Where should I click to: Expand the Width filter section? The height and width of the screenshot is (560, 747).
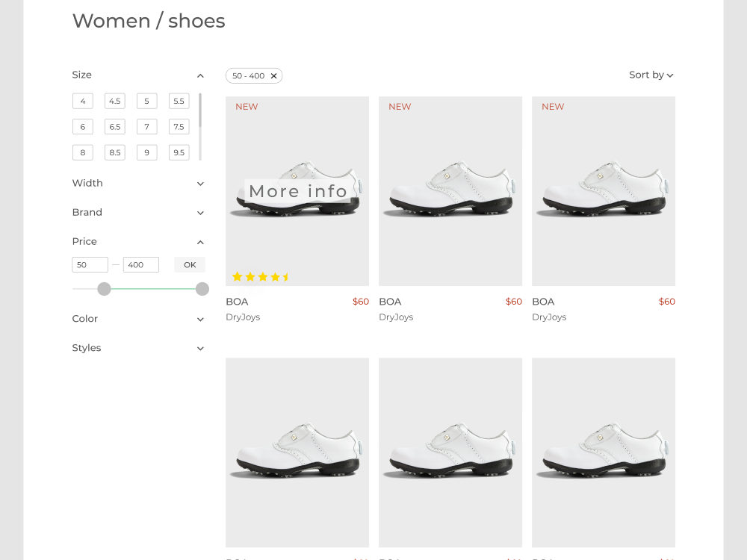tap(200, 184)
